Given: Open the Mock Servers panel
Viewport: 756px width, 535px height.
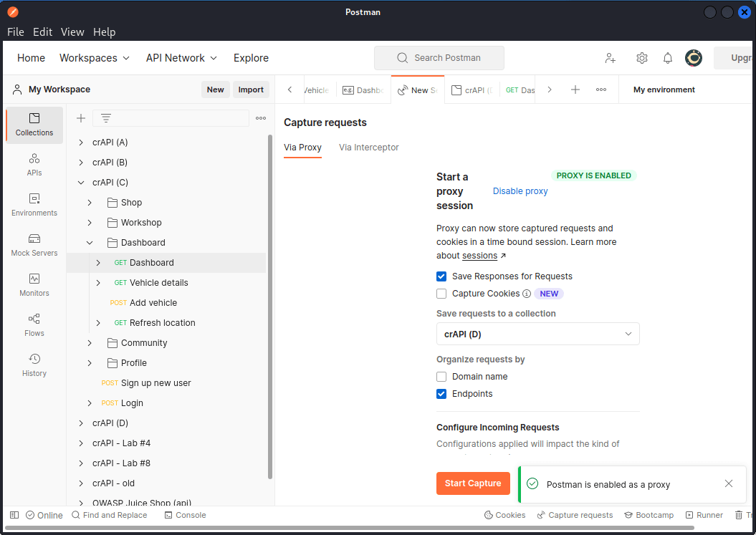Looking at the screenshot, I should click(x=34, y=245).
